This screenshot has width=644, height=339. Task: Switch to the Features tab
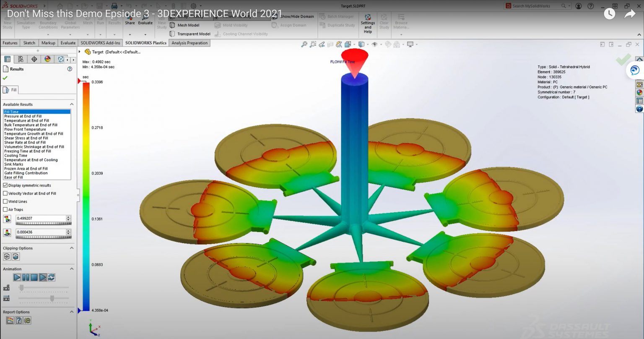click(10, 43)
